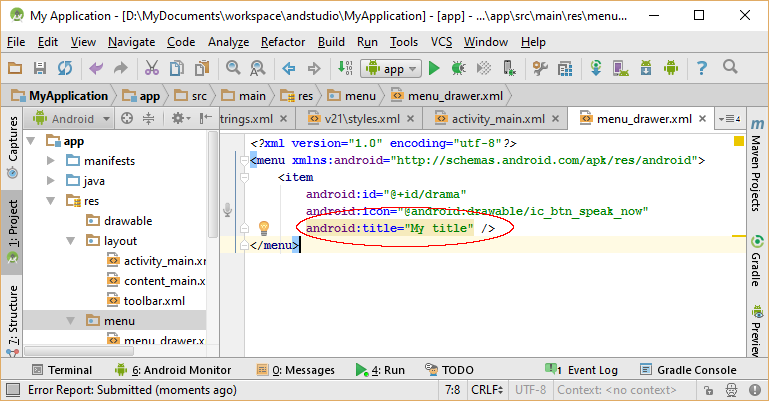Collapse the layout folder node
The width and height of the screenshot is (769, 401).
pos(71,241)
